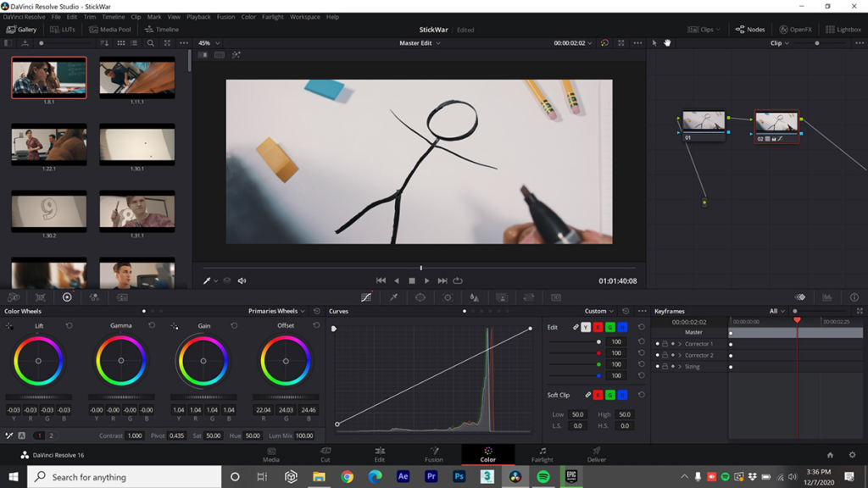Open the Media Pool panel
Image resolution: width=868 pixels, height=488 pixels.
pyautogui.click(x=110, y=30)
